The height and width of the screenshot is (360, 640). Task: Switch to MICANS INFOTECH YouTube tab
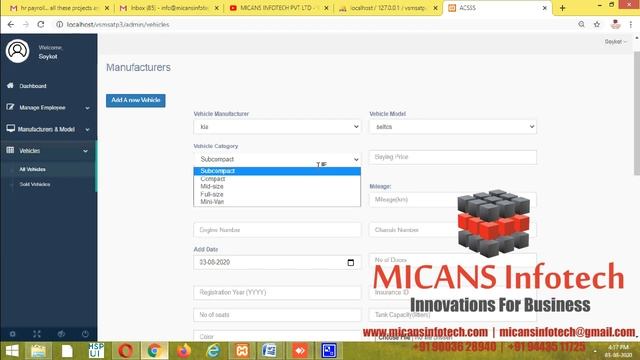279,8
